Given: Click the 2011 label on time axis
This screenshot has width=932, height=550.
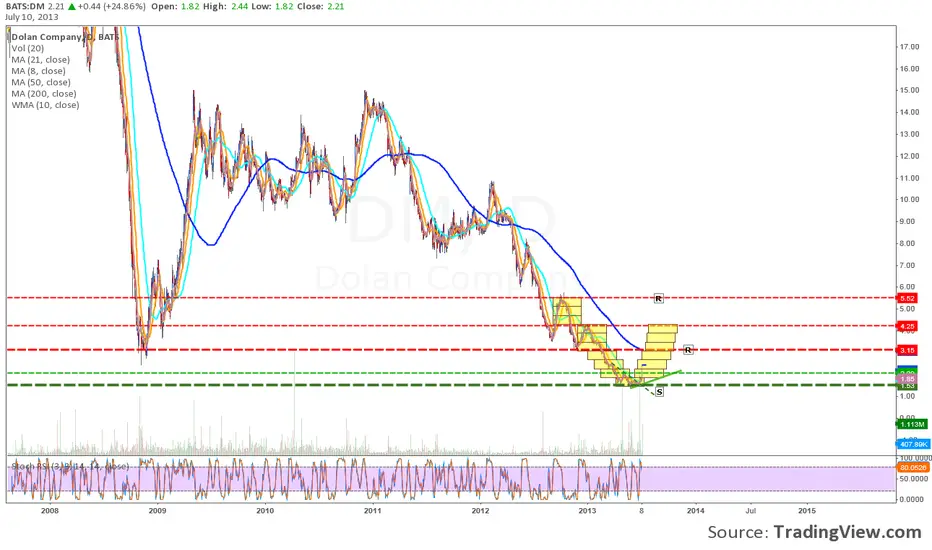Looking at the screenshot, I should [x=373, y=510].
